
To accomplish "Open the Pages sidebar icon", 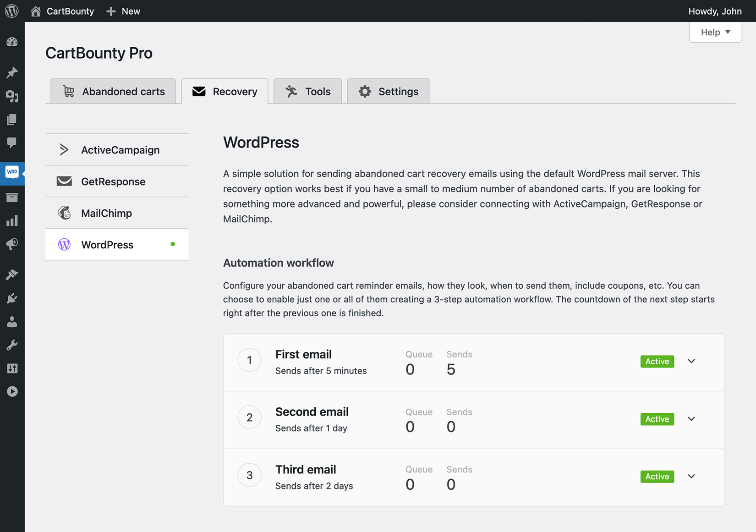I will pyautogui.click(x=12, y=120).
